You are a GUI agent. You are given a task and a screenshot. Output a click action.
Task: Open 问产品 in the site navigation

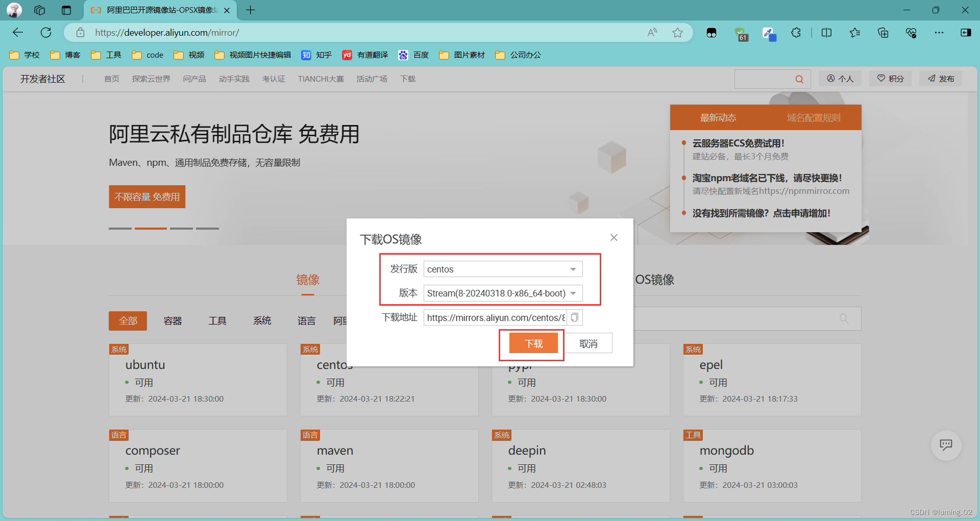(194, 79)
